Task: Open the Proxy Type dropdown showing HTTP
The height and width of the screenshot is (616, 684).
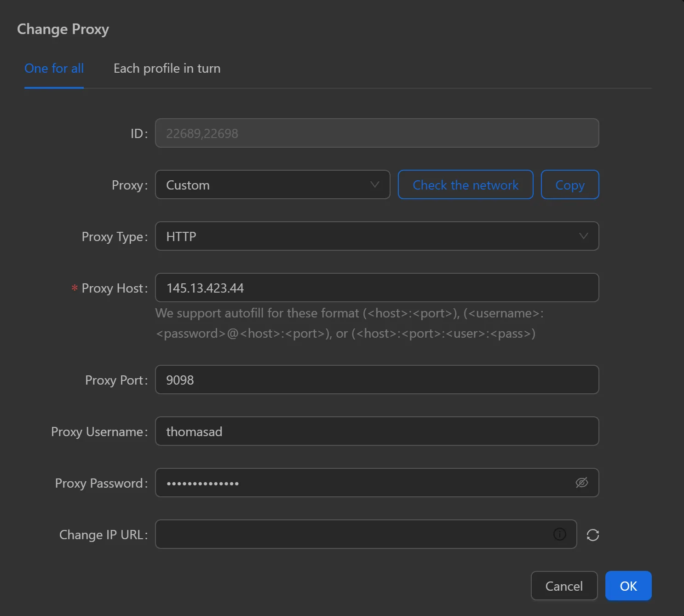Action: tap(377, 236)
